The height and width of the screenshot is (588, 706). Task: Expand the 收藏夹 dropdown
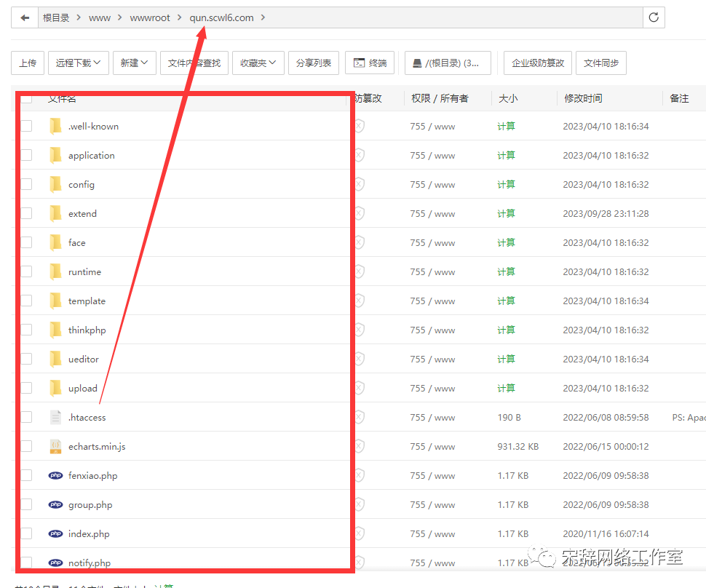[258, 63]
